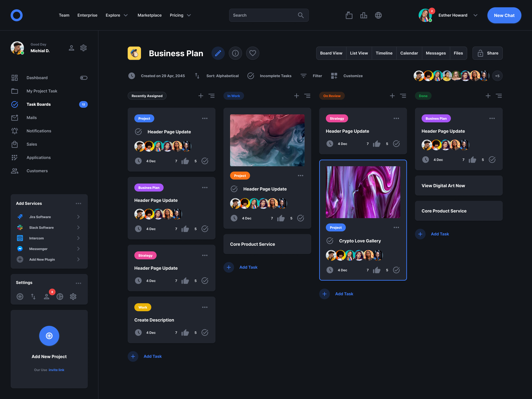Open the Customize grid icon
532x399 pixels.
pyautogui.click(x=334, y=76)
